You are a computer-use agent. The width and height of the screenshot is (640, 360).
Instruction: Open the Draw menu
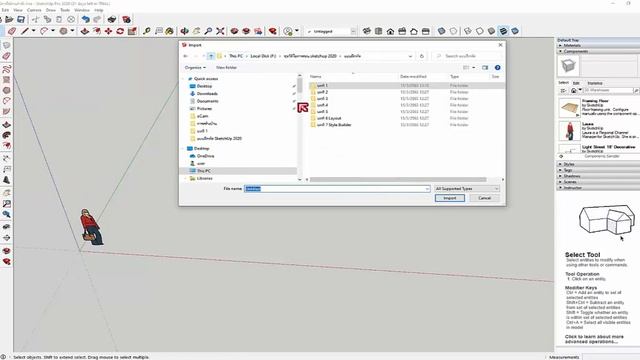pos(51,10)
